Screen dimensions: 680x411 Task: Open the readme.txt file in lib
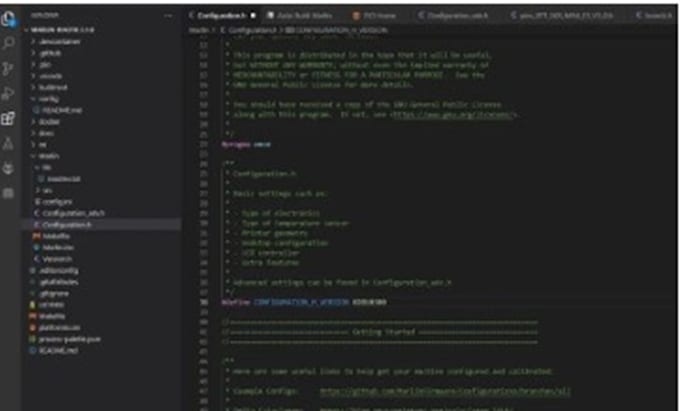(x=63, y=179)
